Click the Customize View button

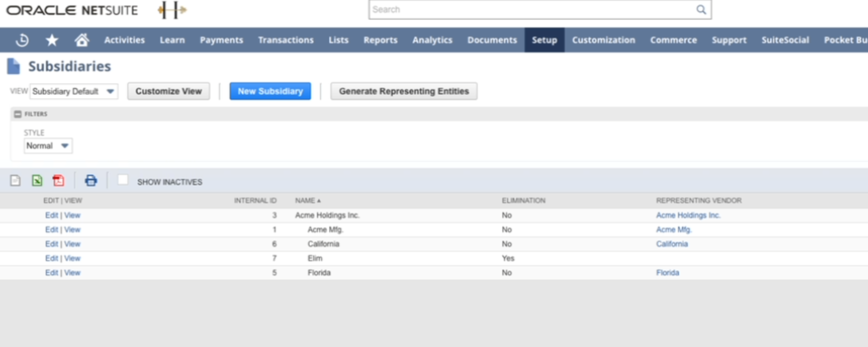168,91
